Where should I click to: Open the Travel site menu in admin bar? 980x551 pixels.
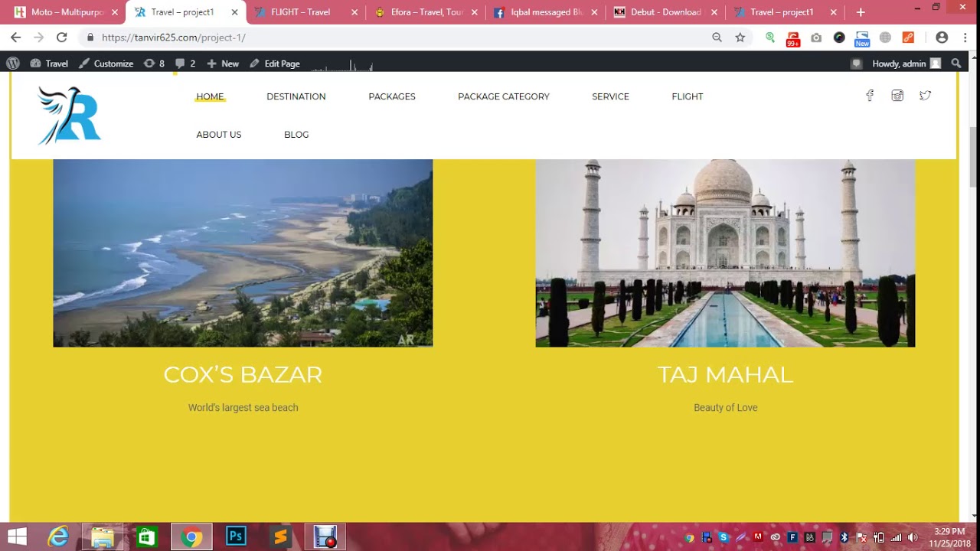(x=50, y=64)
